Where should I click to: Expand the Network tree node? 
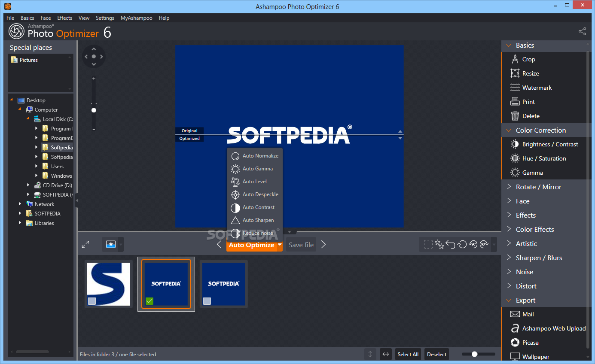pos(20,204)
